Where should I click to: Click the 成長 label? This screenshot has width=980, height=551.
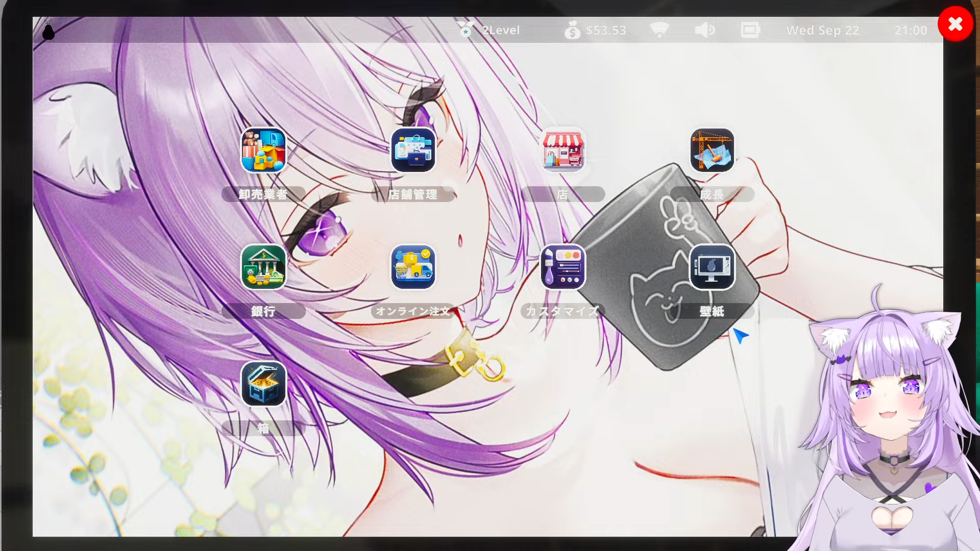pyautogui.click(x=712, y=194)
